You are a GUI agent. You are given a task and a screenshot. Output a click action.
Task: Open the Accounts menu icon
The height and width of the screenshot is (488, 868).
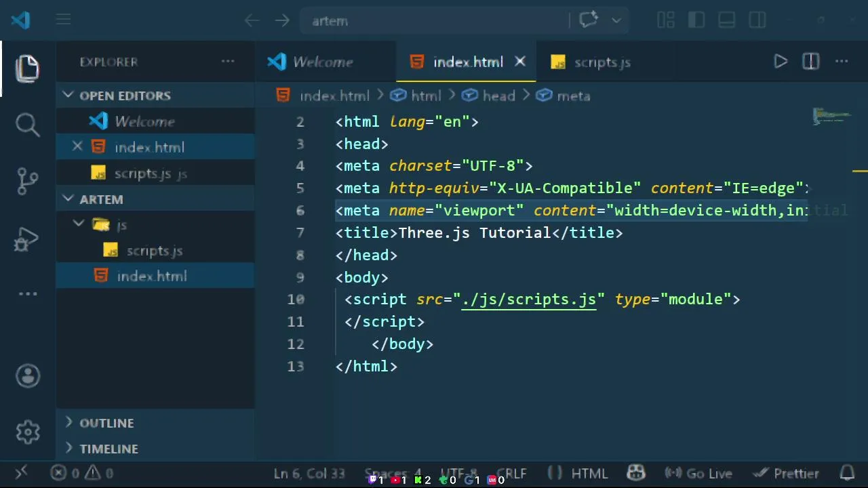coord(28,376)
